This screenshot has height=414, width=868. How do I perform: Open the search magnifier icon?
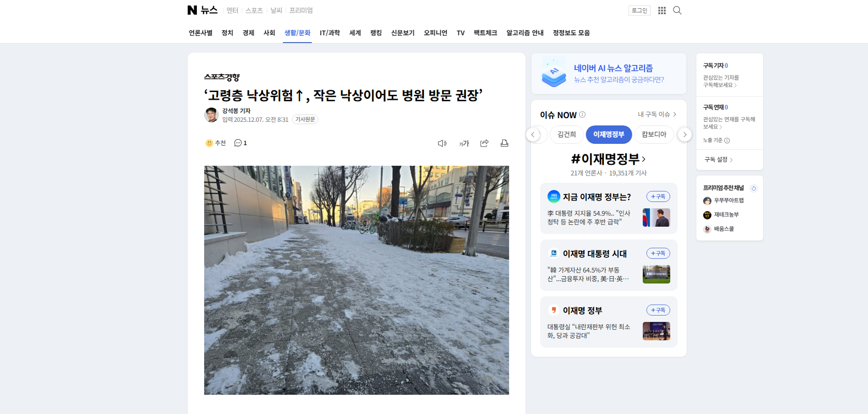pyautogui.click(x=677, y=11)
